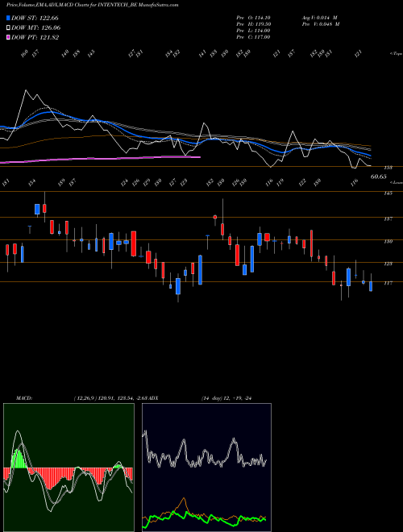
Task: Click the 137 price axis label
Action: (x=388, y=218)
